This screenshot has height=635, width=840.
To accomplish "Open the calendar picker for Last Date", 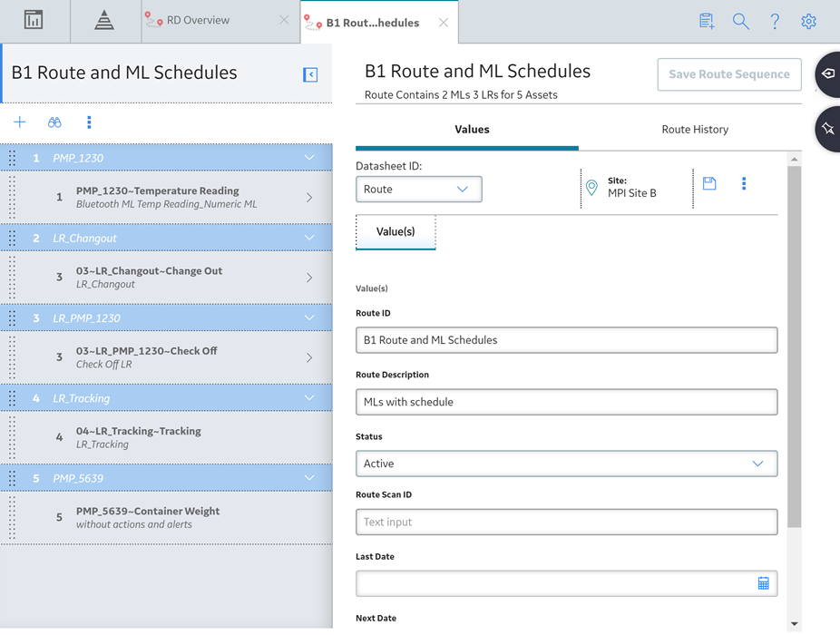I will point(764,583).
